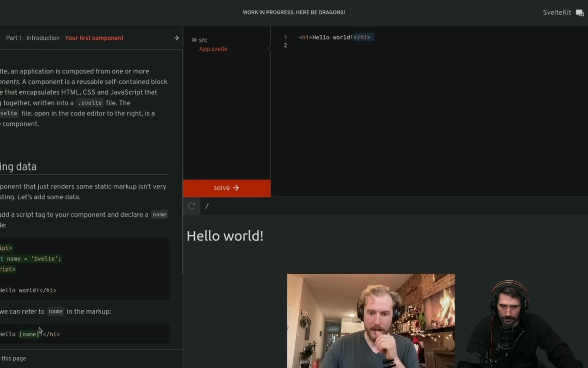Click the preview URL path field
Image resolution: width=588 pixels, height=368 pixels.
tap(394, 206)
